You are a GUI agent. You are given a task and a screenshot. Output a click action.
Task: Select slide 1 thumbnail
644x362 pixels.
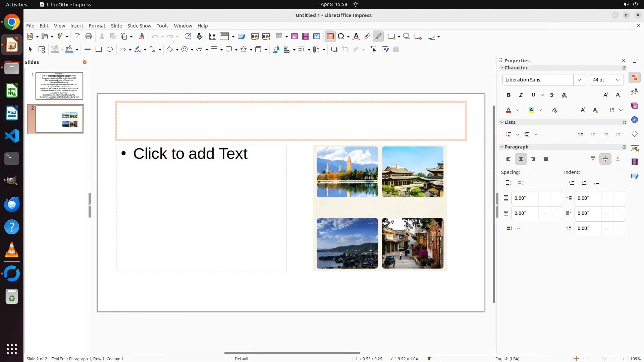(x=59, y=86)
